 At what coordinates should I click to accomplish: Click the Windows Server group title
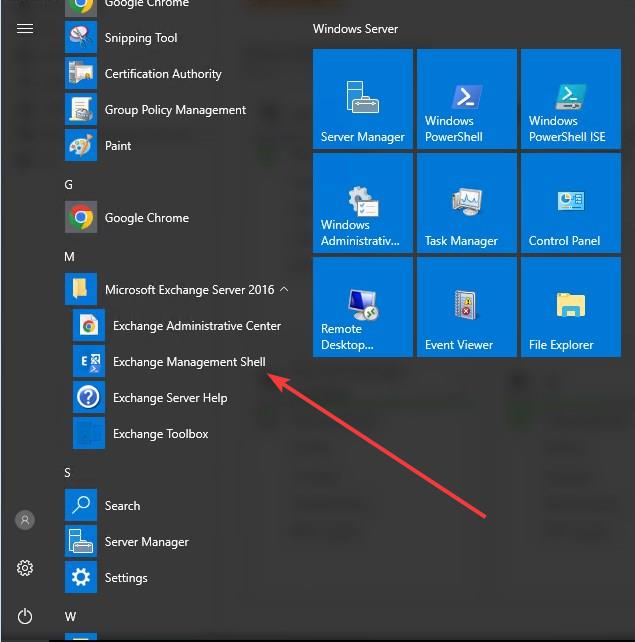coord(355,29)
